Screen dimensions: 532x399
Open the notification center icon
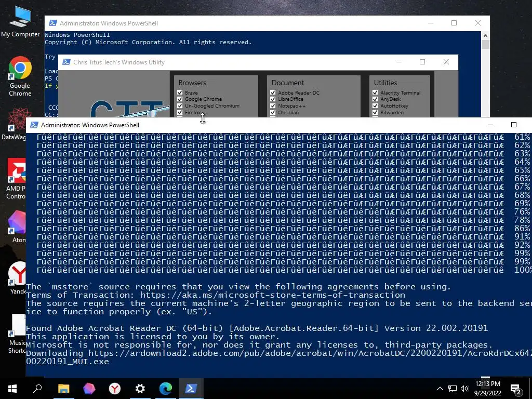[x=516, y=390]
